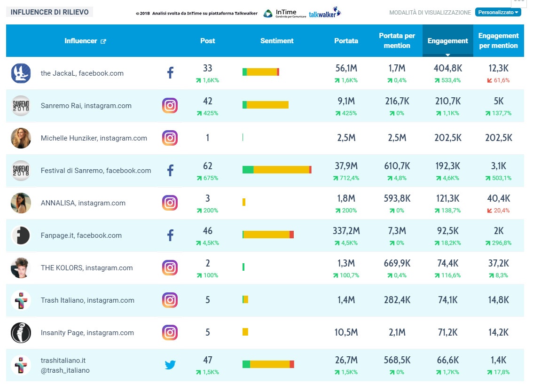Click the INFLUENCER DI RILIEVO title
This screenshot has width=533, height=392.
tap(50, 12)
